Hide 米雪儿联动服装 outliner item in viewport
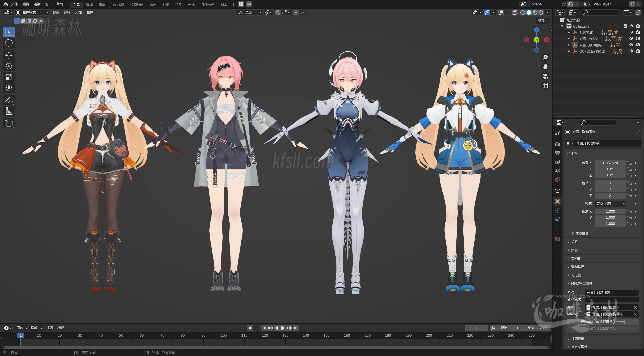644x356 pixels. click(631, 45)
